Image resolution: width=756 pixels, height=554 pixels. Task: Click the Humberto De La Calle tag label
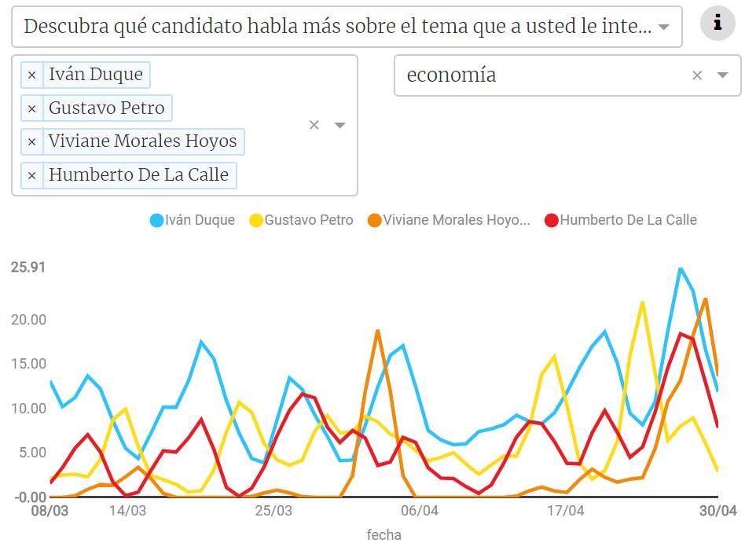point(138,175)
